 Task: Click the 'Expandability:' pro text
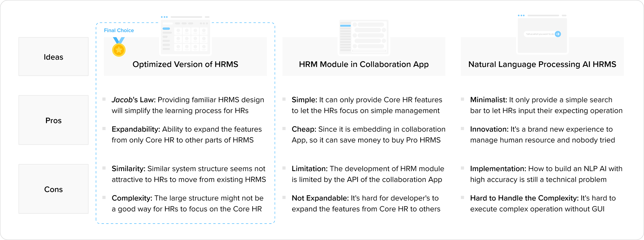(x=136, y=130)
